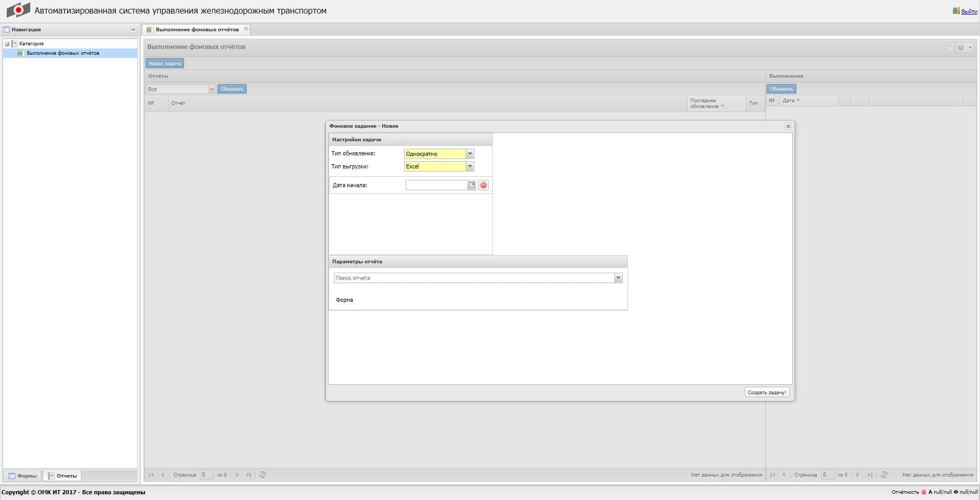Clear start date with red minus icon
Screen dimensions: 980x500
[x=483, y=185]
